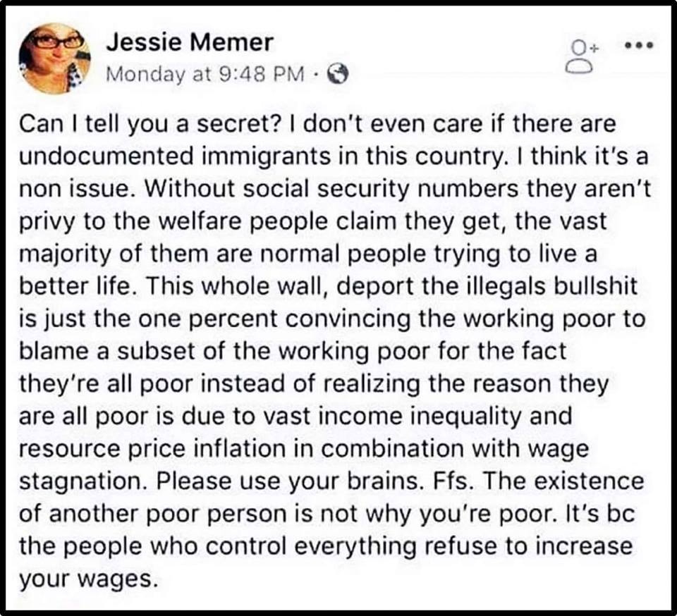Viewport: 677px width, 616px height.
Task: Click the phrase "resource price inflation"
Action: click(x=152, y=449)
